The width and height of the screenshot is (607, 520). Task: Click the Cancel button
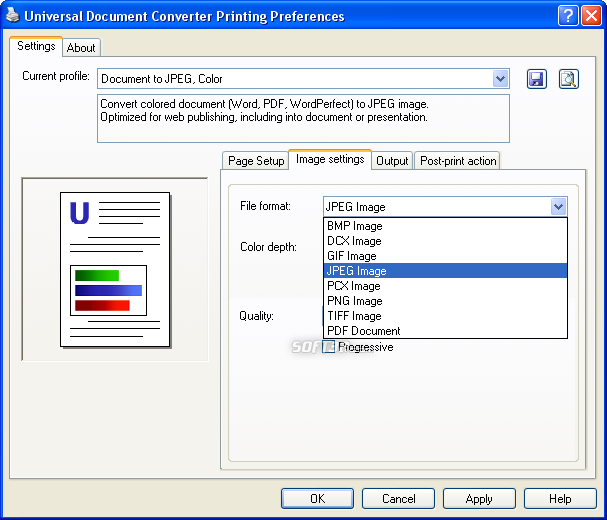[x=398, y=498]
